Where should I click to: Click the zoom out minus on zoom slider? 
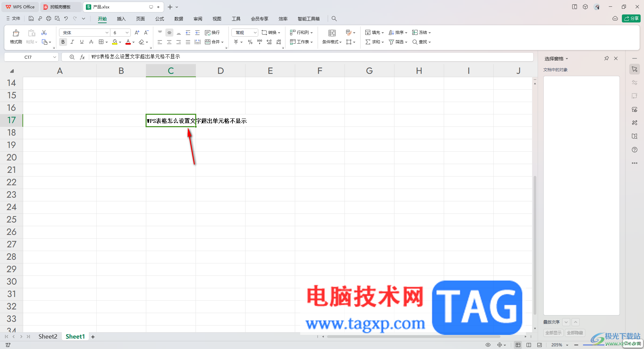click(x=576, y=345)
